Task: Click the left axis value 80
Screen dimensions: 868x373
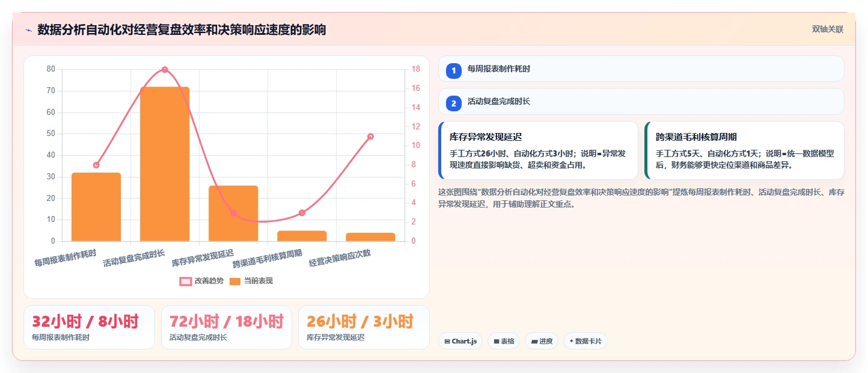Action: pyautogui.click(x=50, y=69)
